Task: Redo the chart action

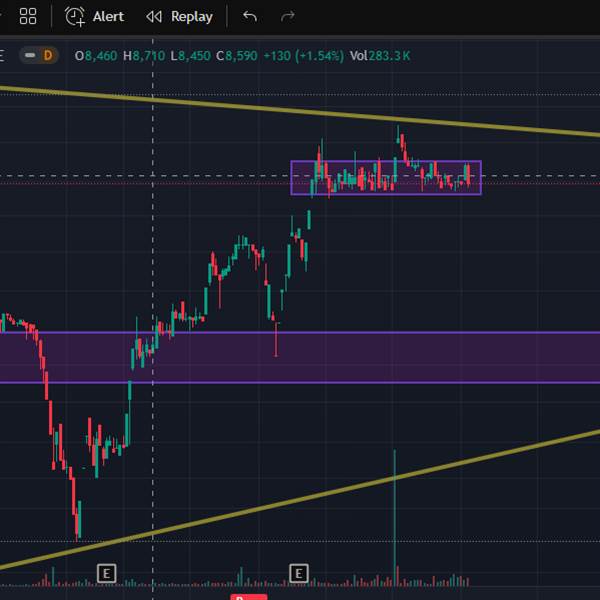Action: coord(287,16)
